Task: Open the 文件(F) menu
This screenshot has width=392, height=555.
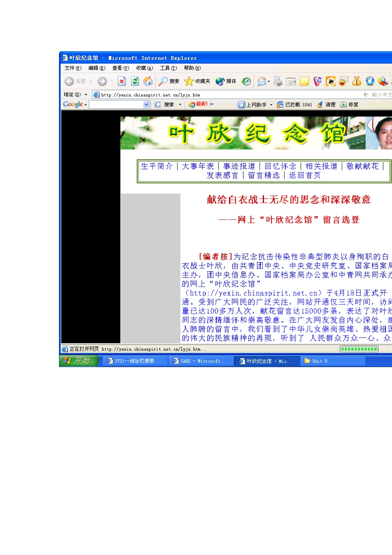Action: click(73, 68)
